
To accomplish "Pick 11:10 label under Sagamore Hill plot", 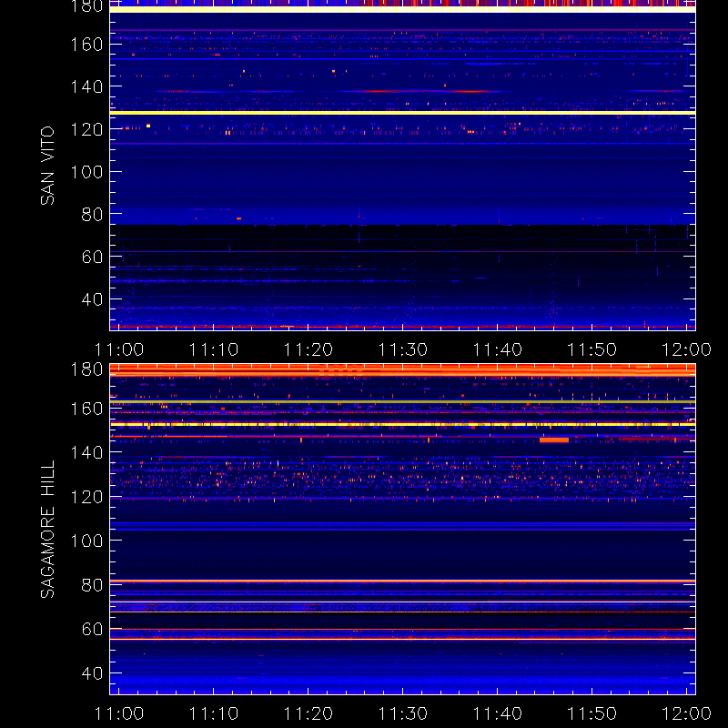I will click(214, 713).
